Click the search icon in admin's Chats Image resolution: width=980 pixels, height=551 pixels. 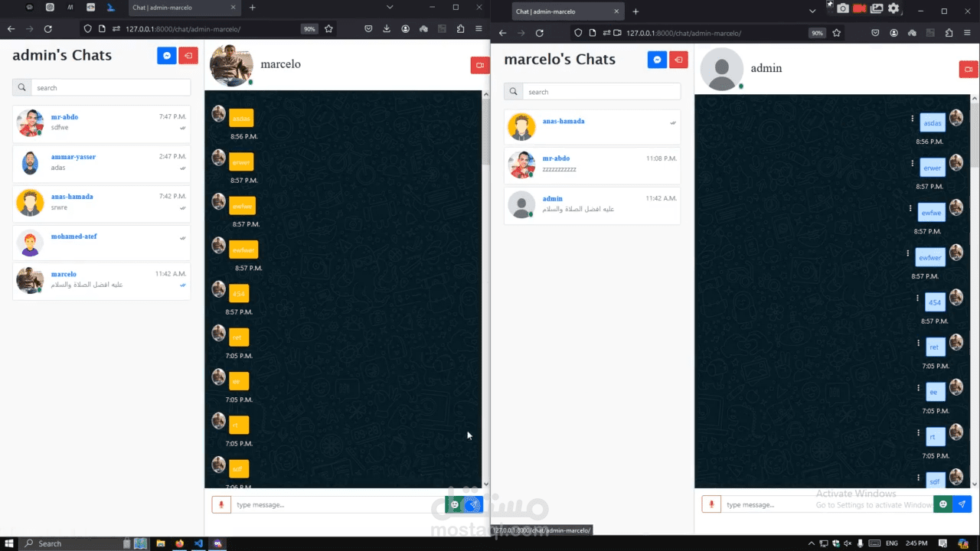[22, 87]
